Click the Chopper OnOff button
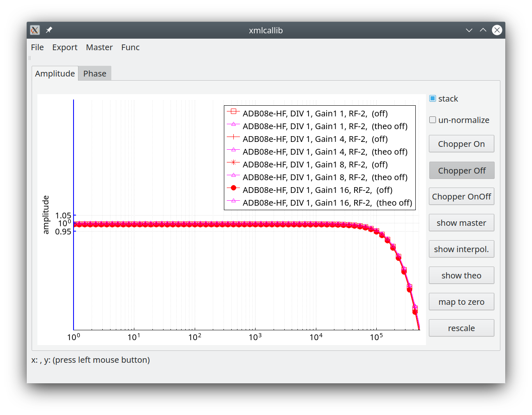 461,197
